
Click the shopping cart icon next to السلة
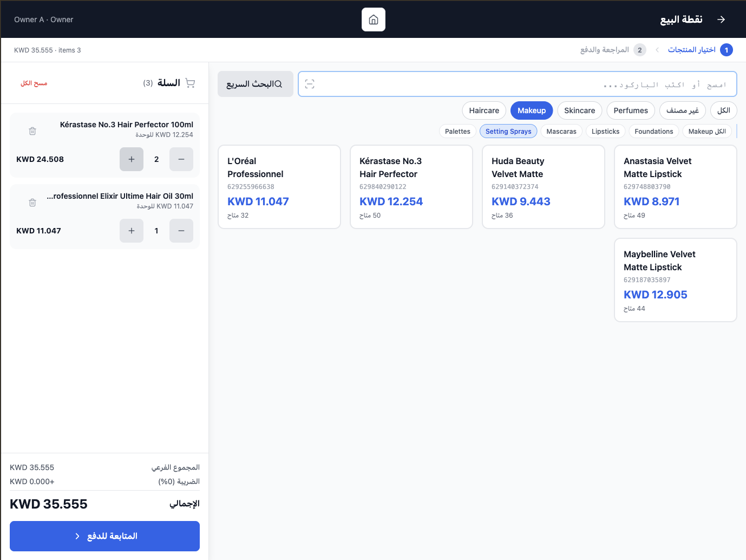tap(190, 83)
